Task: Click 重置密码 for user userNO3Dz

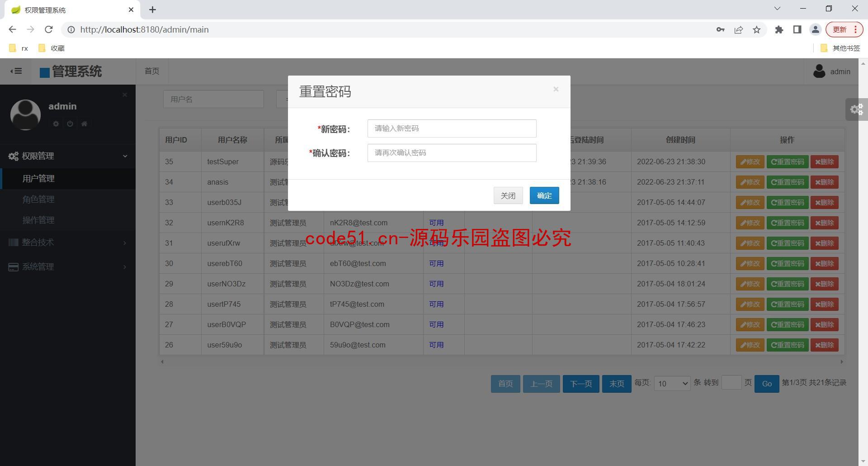Action: (x=788, y=284)
